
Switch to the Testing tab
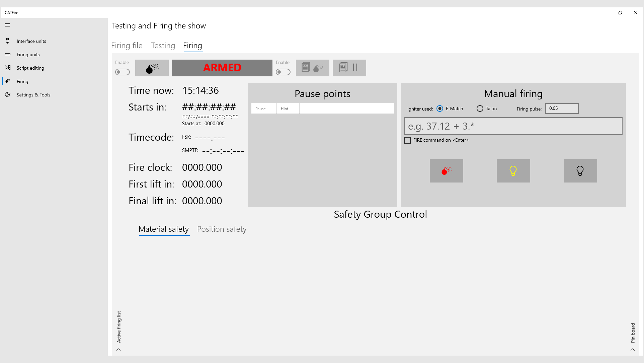click(x=163, y=46)
